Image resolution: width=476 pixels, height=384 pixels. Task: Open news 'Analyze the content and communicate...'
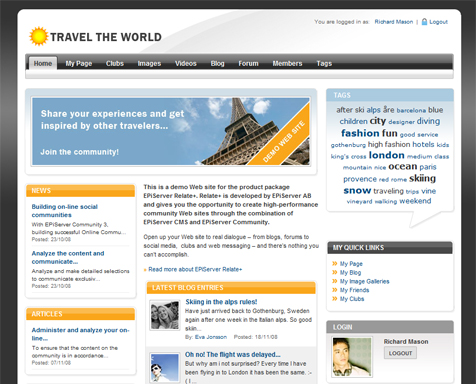(68, 257)
